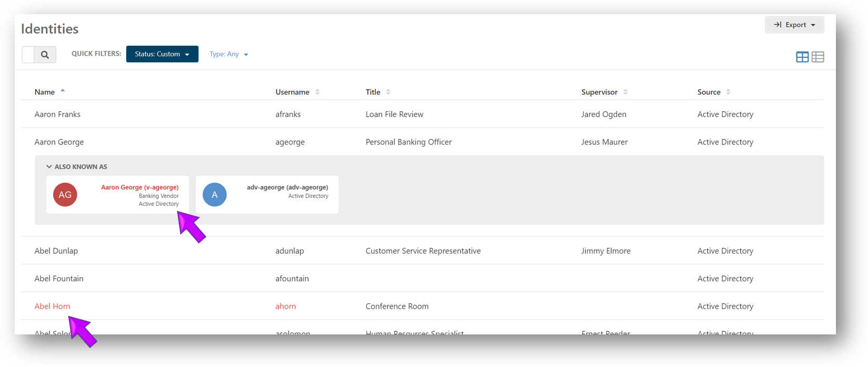Click the search magnifier icon

point(45,55)
